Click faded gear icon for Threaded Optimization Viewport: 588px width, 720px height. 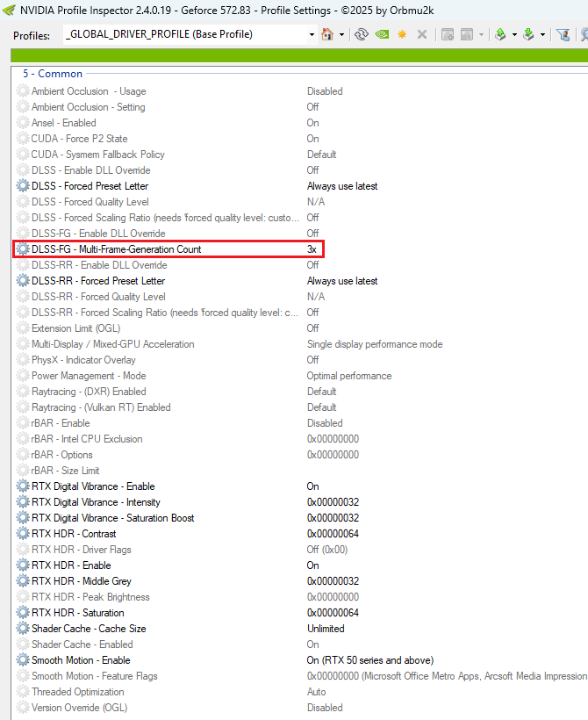[23, 692]
